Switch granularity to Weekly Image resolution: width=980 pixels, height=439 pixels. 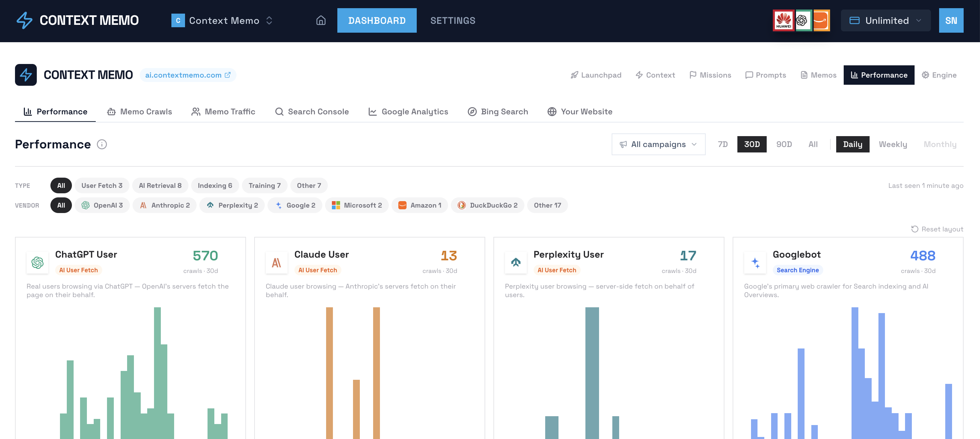892,144
